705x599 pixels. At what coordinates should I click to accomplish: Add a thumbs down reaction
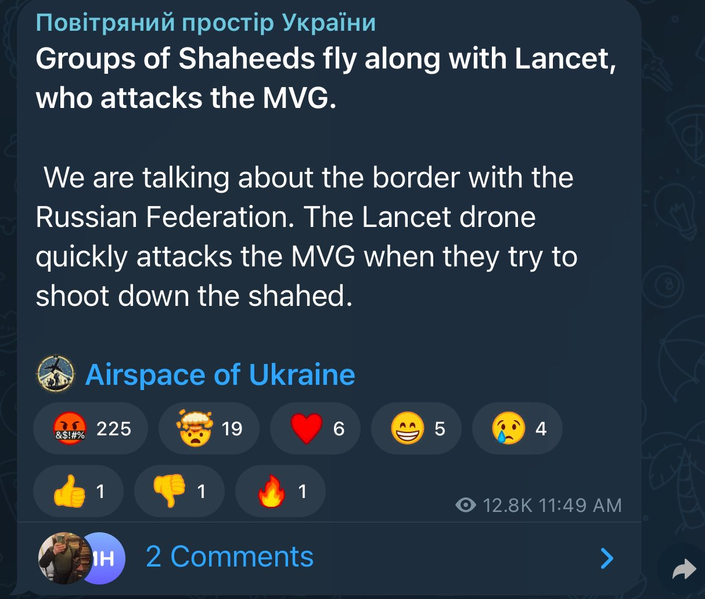178,491
